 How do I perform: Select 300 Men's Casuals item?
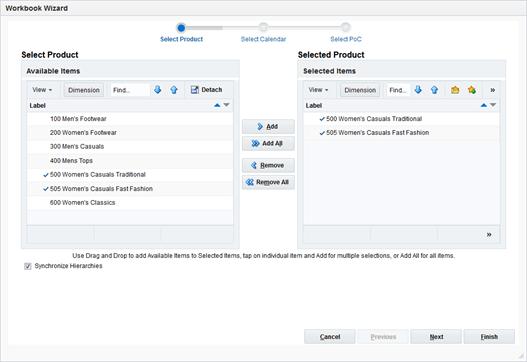(130, 147)
